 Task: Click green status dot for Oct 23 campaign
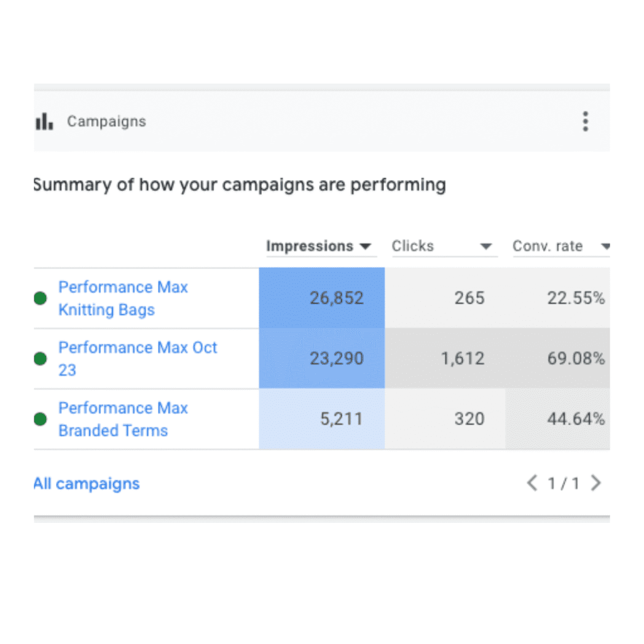coord(41,359)
